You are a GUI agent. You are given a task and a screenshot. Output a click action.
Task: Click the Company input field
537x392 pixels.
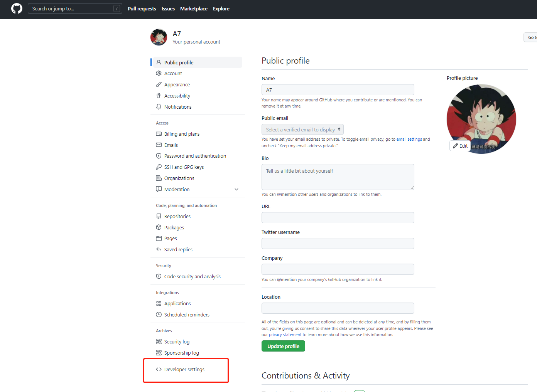point(338,269)
